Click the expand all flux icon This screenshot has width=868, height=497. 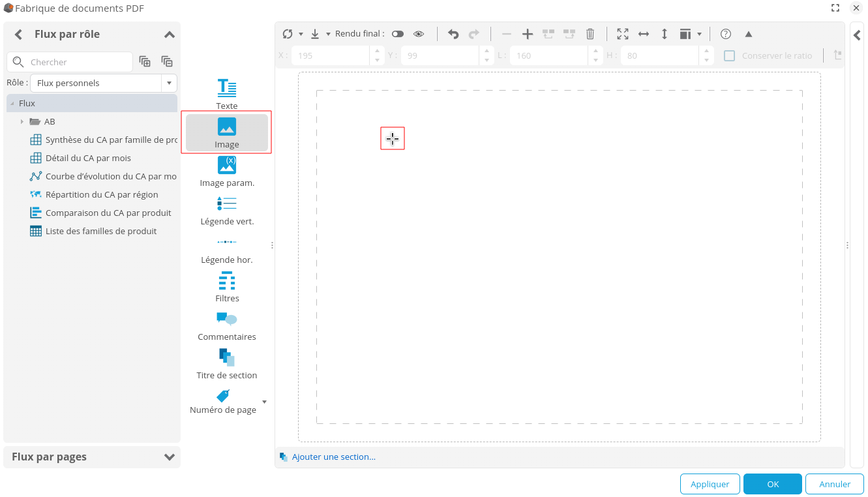(145, 61)
